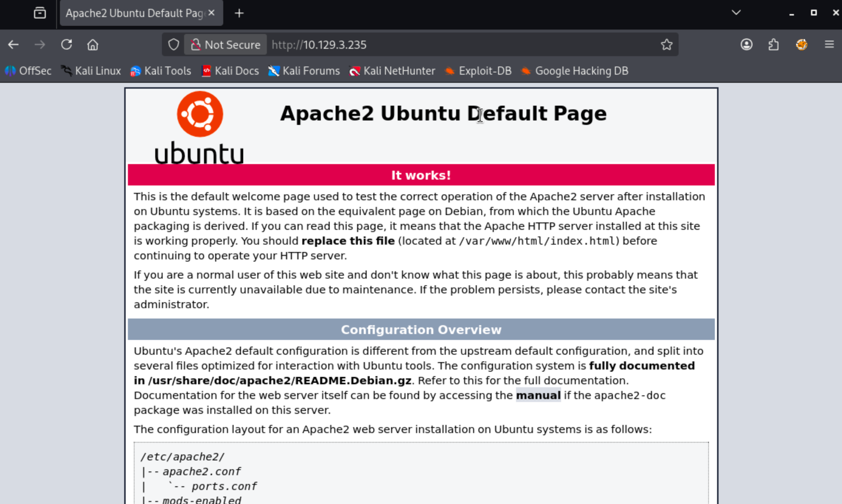842x504 pixels.
Task: Click the Not Secure padlock icon
Action: pyautogui.click(x=196, y=44)
